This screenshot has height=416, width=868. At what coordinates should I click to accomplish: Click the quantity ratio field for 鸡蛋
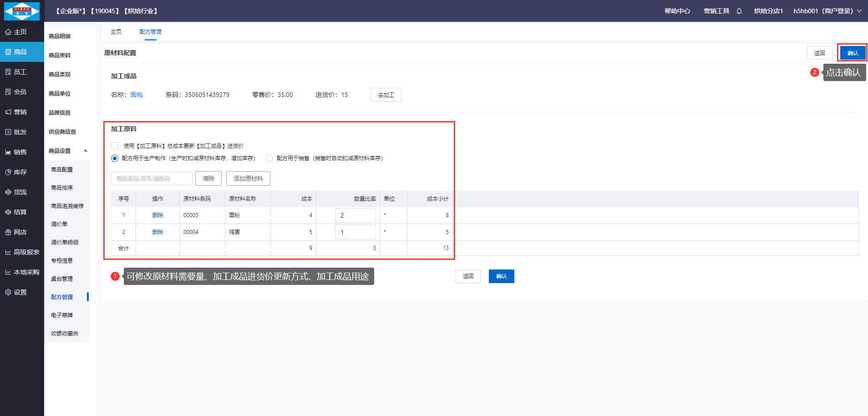355,232
